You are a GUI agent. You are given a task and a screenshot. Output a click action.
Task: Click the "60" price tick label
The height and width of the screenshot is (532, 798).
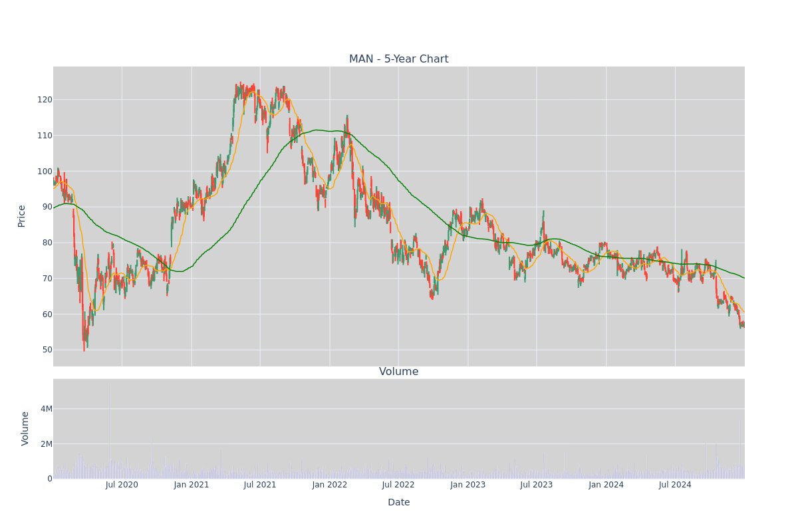(47, 315)
